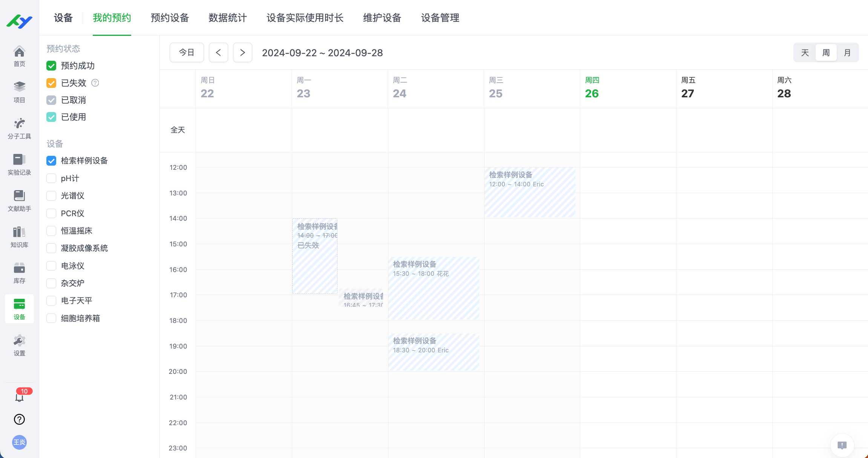Image resolution: width=868 pixels, height=458 pixels.
Task: Open the 实验记录 experiment records icon
Action: pyautogui.click(x=19, y=164)
